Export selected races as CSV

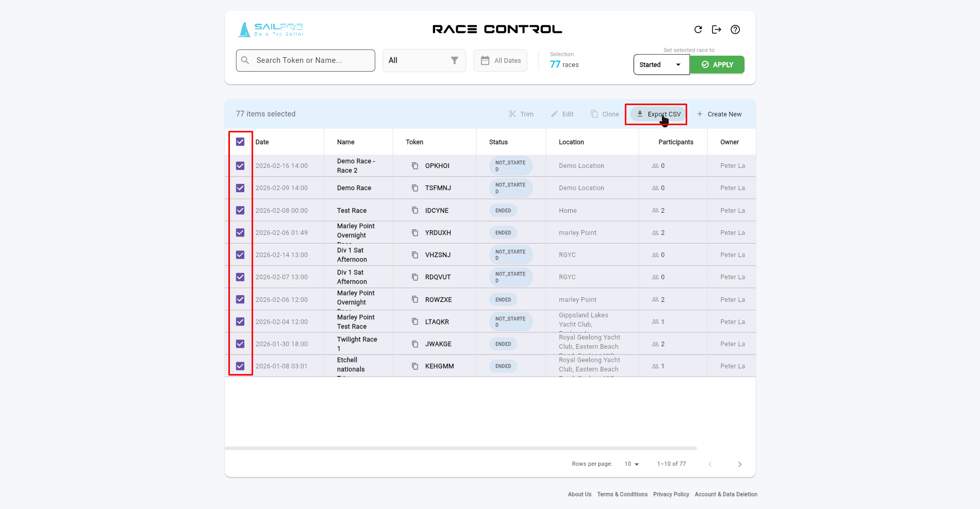coord(658,114)
